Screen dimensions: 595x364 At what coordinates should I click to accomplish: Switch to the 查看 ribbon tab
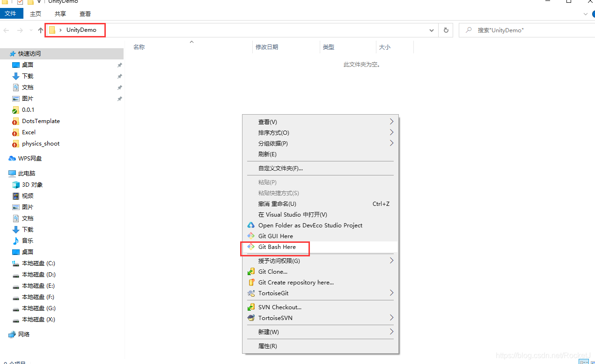pos(85,14)
